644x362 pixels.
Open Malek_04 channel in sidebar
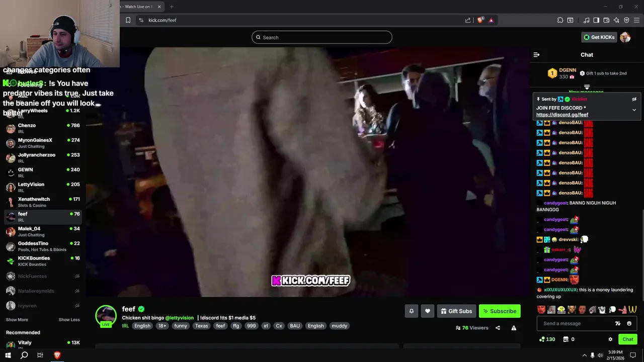(43, 231)
